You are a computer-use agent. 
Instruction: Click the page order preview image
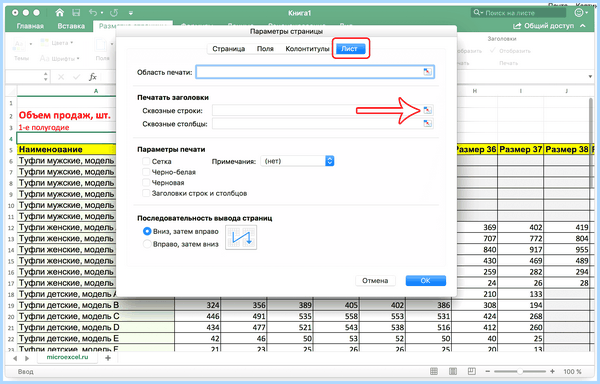241,238
